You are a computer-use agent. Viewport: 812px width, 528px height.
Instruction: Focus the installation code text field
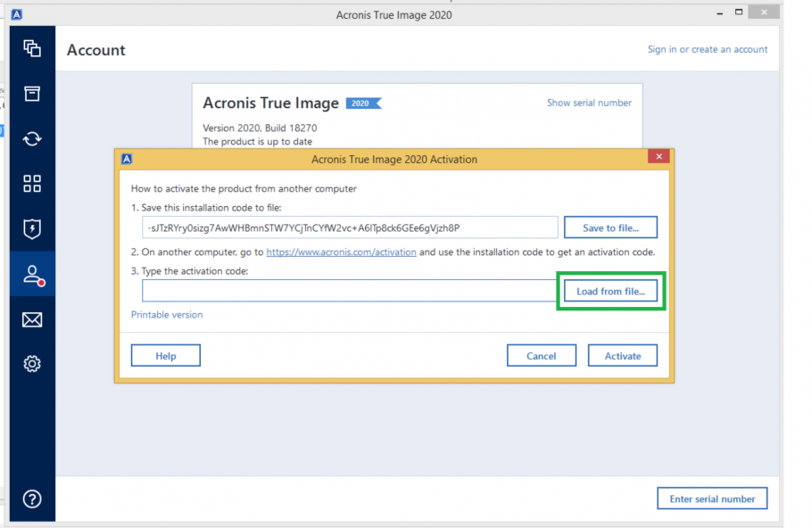350,227
